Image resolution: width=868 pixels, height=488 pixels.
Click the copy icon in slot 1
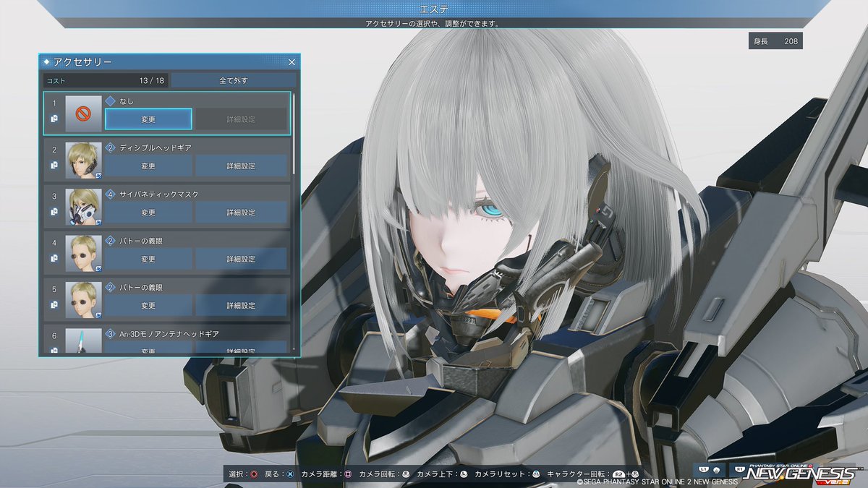click(54, 119)
